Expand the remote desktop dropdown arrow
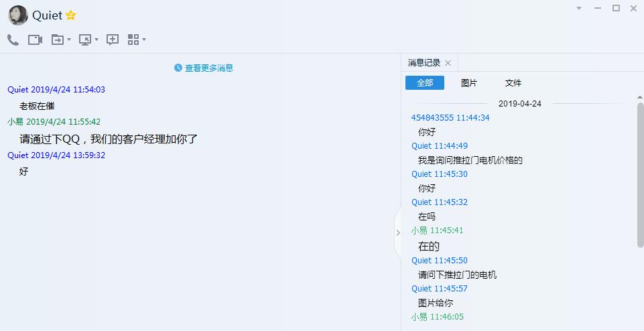 [96, 40]
